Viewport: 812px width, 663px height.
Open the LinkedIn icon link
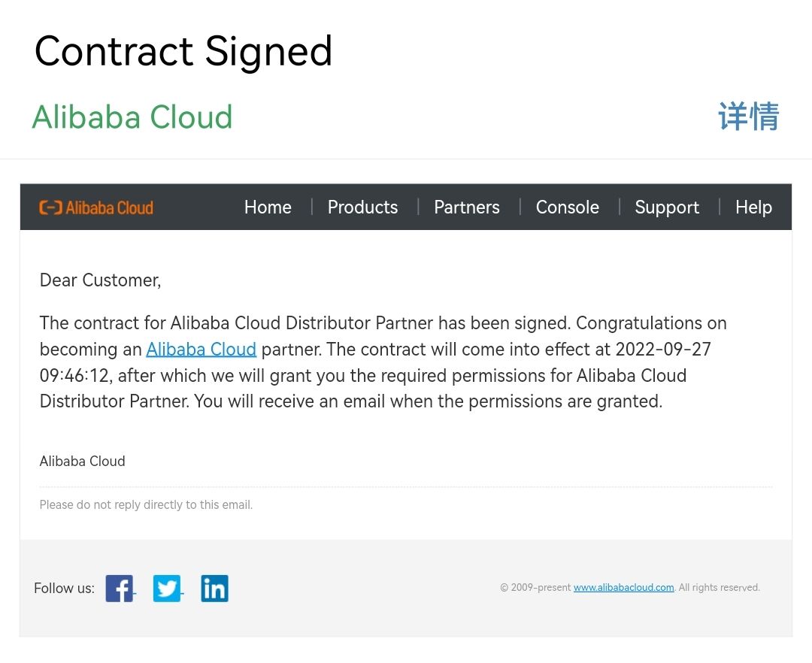(214, 588)
